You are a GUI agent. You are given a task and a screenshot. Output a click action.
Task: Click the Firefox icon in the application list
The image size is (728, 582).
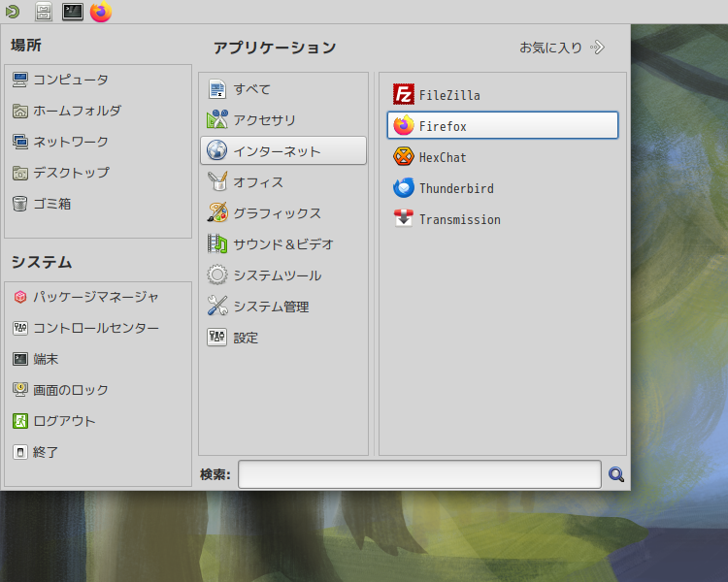coord(404,126)
